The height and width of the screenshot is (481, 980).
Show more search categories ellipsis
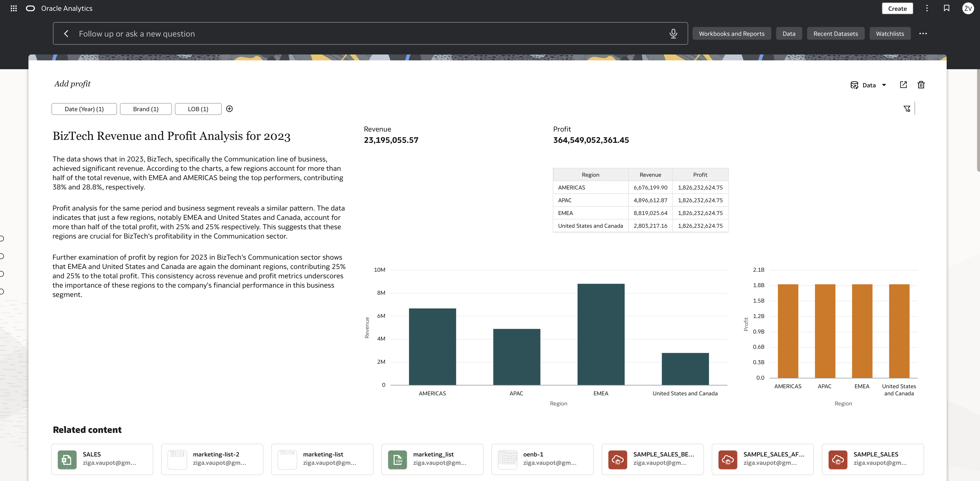click(923, 33)
